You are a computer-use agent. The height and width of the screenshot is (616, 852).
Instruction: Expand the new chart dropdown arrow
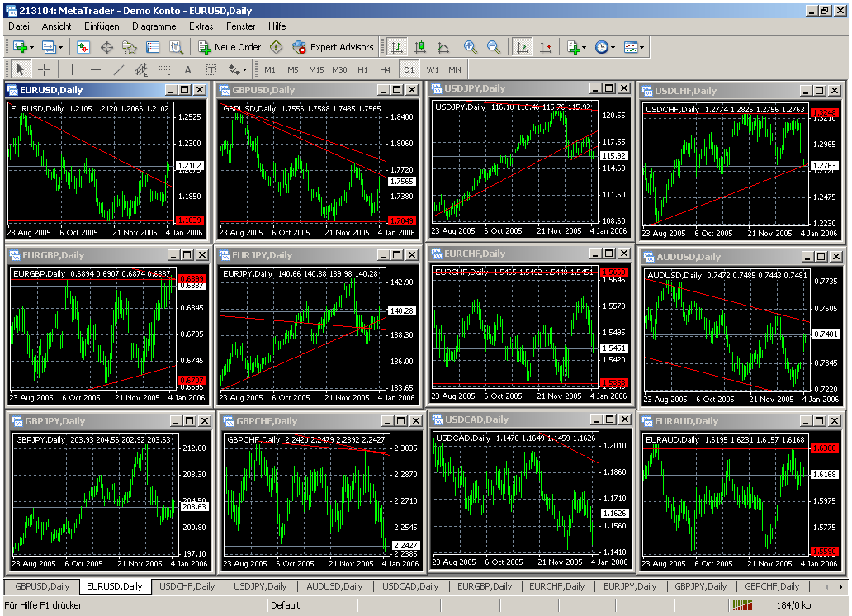click(30, 47)
